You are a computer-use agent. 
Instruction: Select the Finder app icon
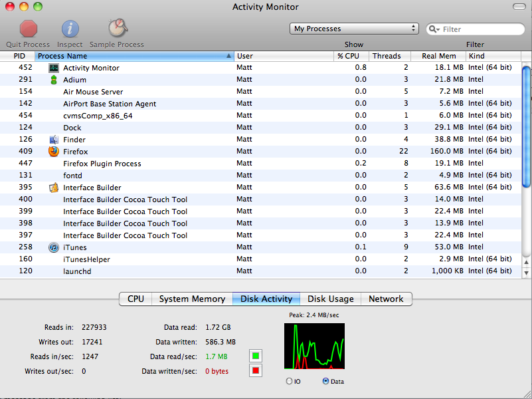(54, 140)
